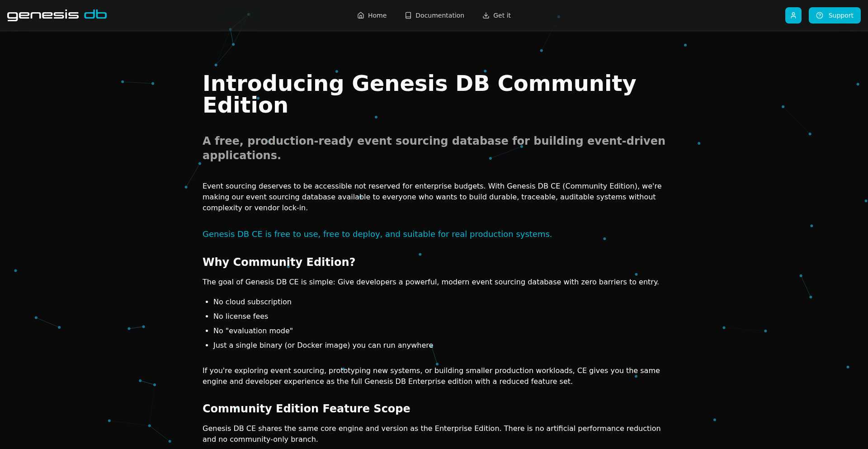868x449 pixels.
Task: Click the download icon next to Get it
Action: click(486, 15)
